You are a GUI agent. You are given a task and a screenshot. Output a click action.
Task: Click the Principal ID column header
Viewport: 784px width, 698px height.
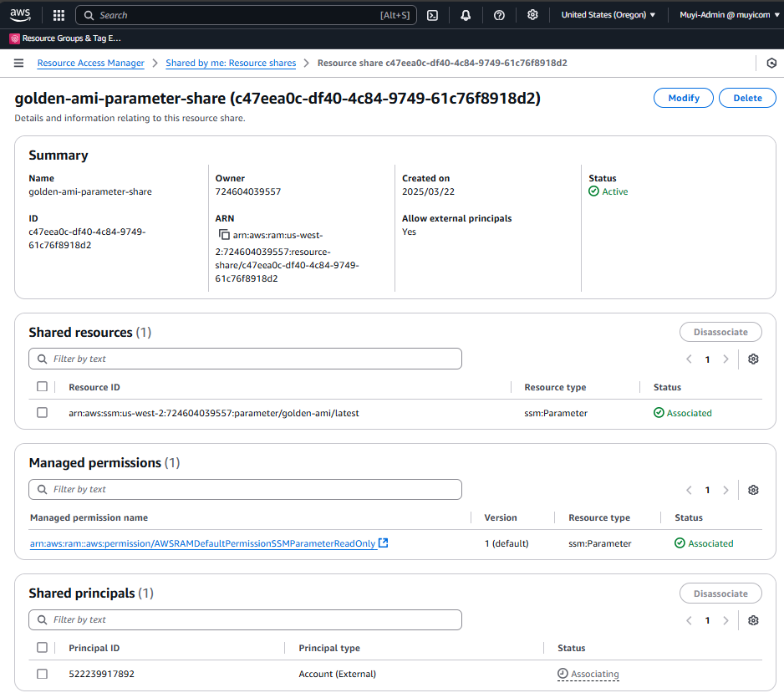click(94, 648)
